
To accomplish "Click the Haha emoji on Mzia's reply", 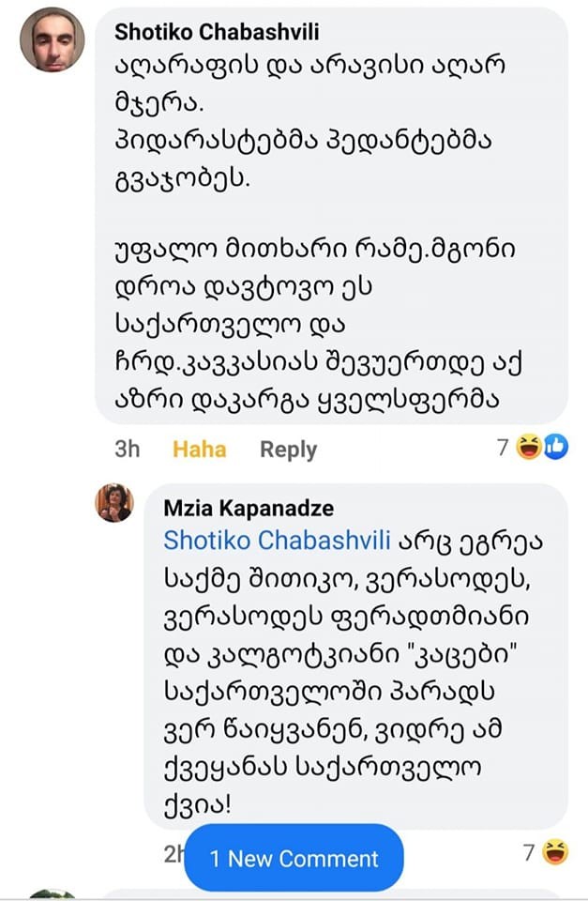I will [555, 853].
